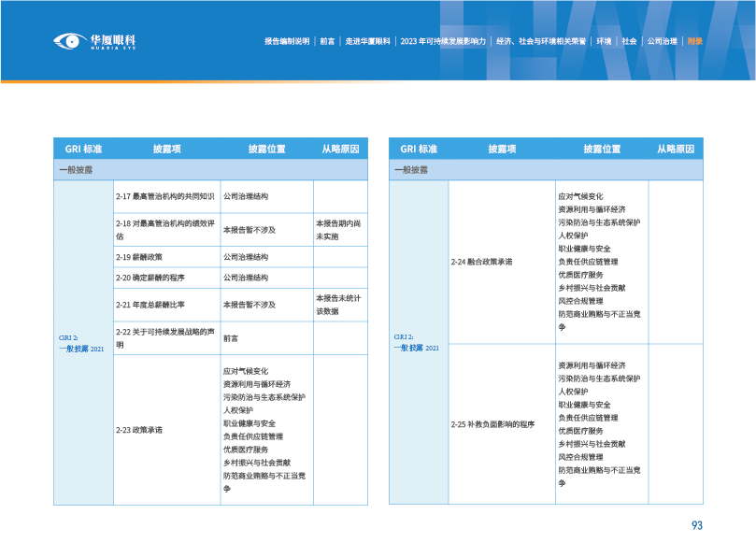Open 2023年可持续发展影响力 section
This screenshot has width=756, height=557.
pyautogui.click(x=443, y=41)
